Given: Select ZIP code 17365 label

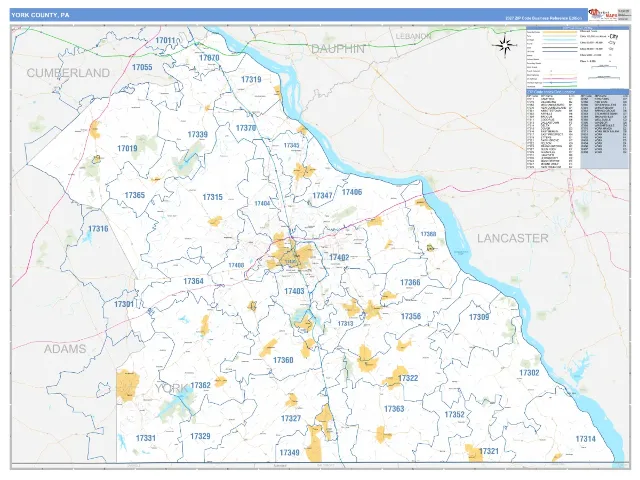Looking at the screenshot, I should pyautogui.click(x=135, y=195).
